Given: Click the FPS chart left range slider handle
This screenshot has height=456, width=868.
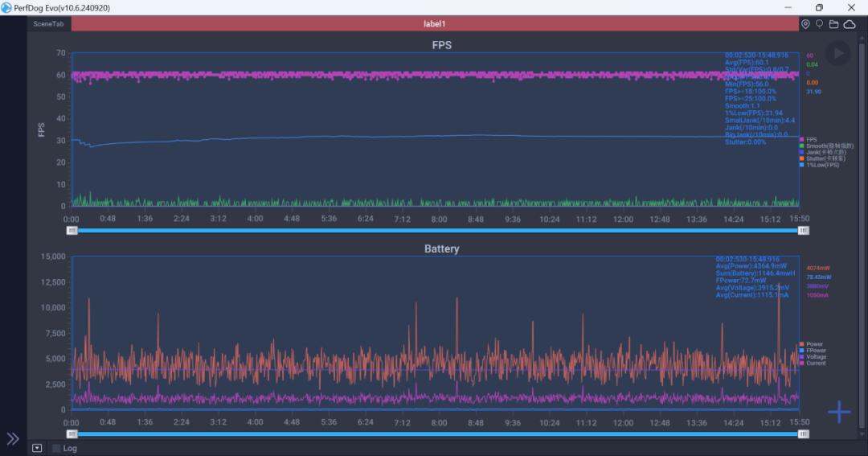Looking at the screenshot, I should [72, 230].
